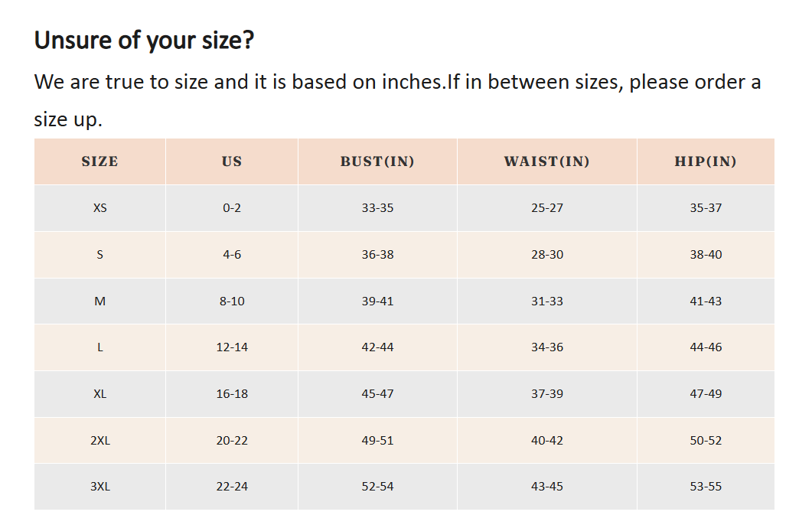Select US size 8-10 cell

[232, 302]
